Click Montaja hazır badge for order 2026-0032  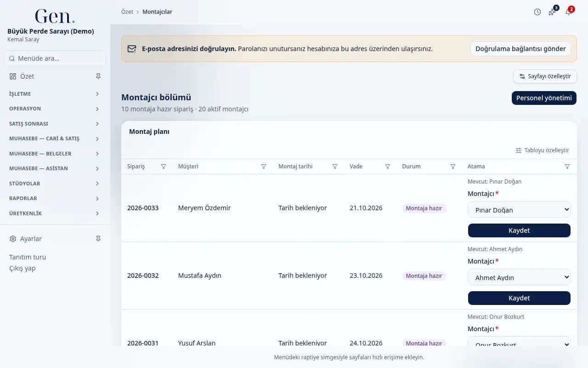click(x=424, y=276)
